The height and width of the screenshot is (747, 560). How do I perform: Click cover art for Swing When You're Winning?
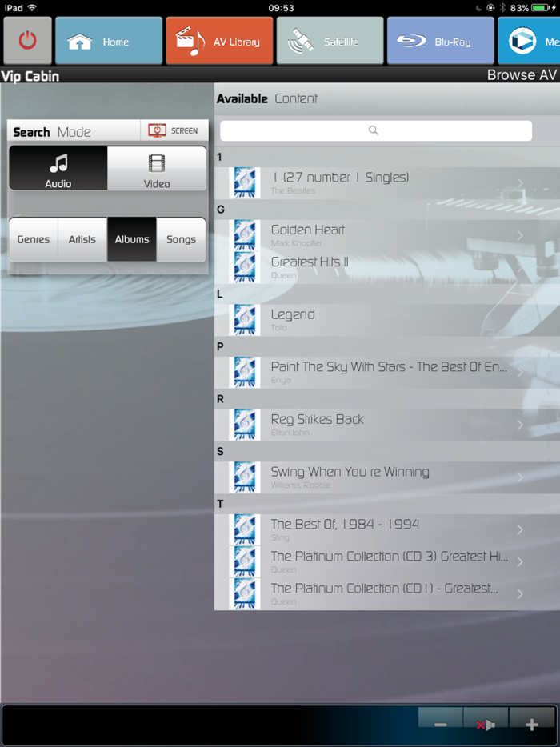(x=245, y=477)
